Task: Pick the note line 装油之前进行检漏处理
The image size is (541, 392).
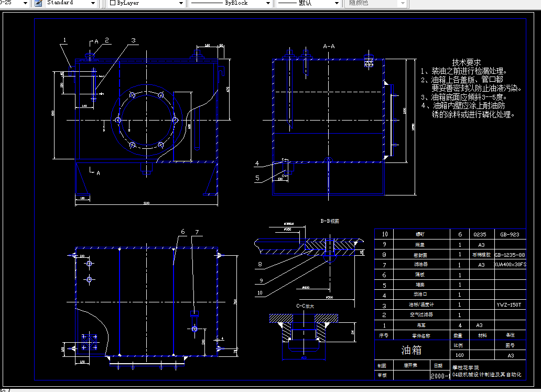Action: 468,71
